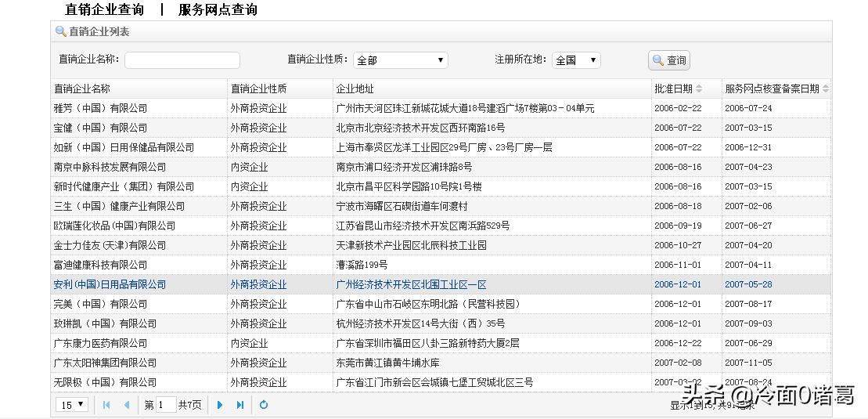Select 如新（中国）日用保健品有限公司 row
The width and height of the screenshot is (868, 419).
pyautogui.click(x=441, y=147)
